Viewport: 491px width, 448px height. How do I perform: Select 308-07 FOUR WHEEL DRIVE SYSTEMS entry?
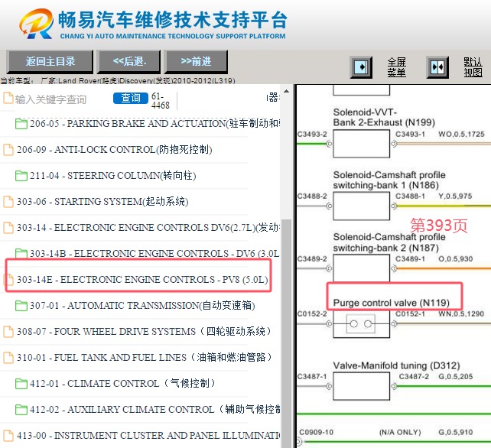click(x=145, y=331)
